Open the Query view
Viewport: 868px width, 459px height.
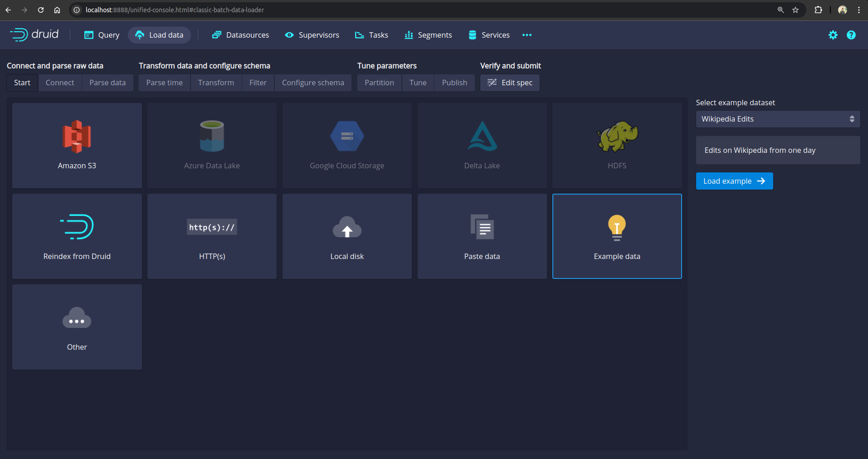tap(102, 35)
